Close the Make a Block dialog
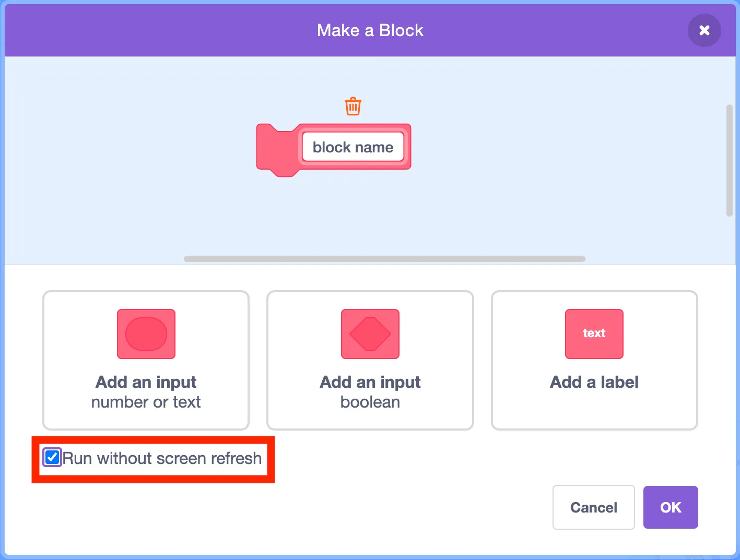740x560 pixels. [704, 30]
